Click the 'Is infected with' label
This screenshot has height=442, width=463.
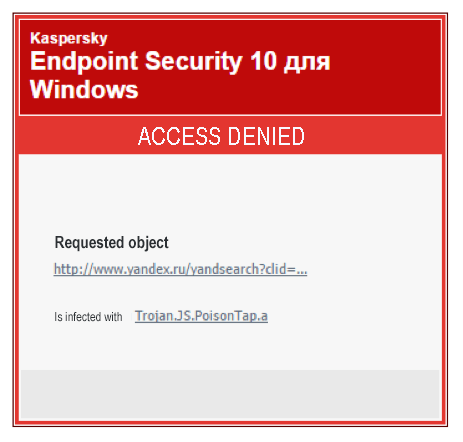tap(88, 317)
